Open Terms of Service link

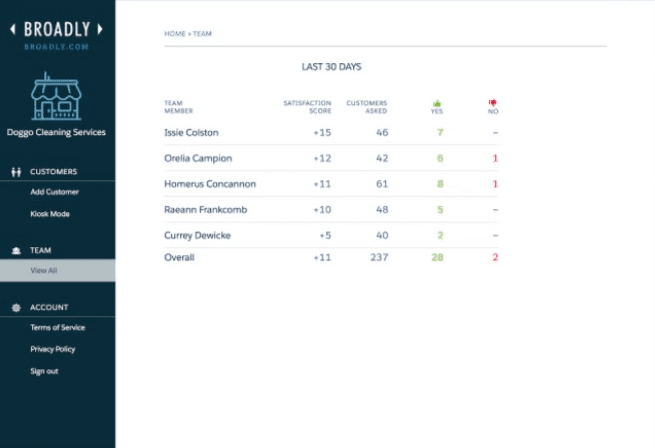[x=58, y=327]
